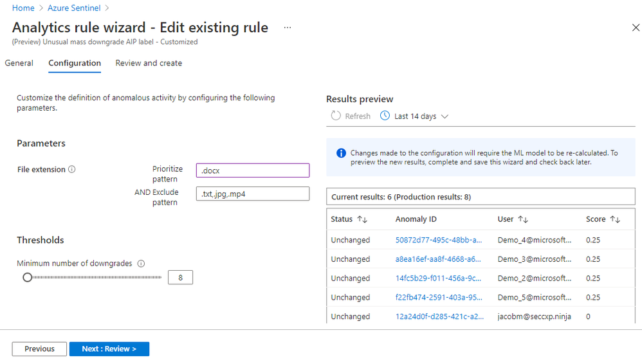642x364 pixels.
Task: Click the Minimum number of downgrades slider handle
Action: pyautogui.click(x=27, y=277)
